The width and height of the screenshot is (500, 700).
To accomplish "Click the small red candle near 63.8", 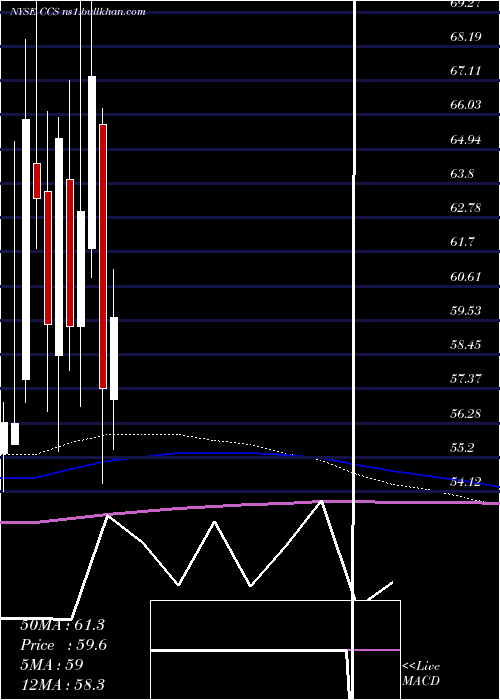I will coord(37,181).
